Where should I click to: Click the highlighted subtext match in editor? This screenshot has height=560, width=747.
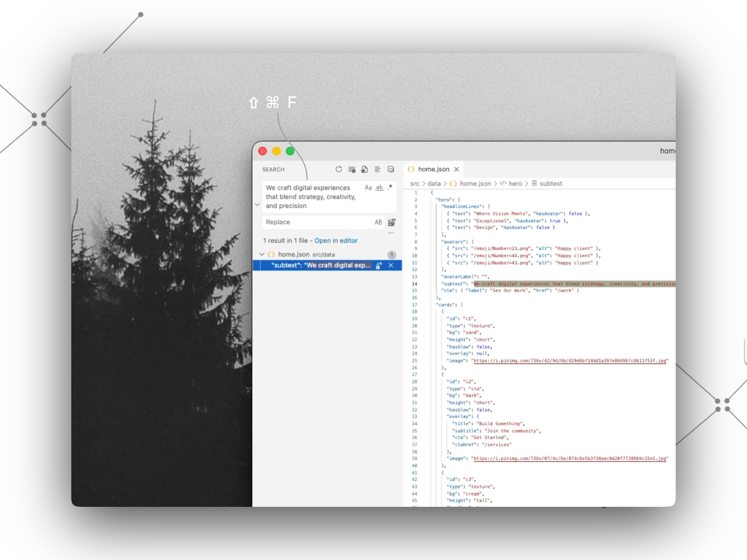click(574, 284)
